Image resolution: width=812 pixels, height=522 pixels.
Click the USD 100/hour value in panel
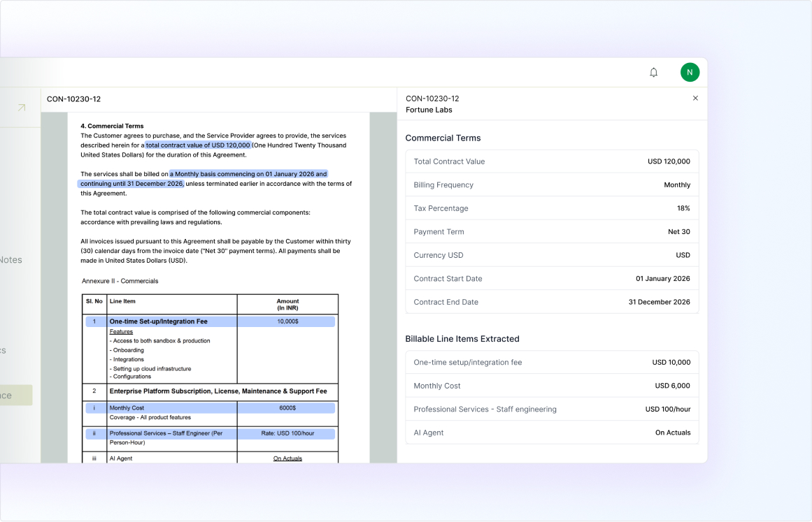pos(667,409)
